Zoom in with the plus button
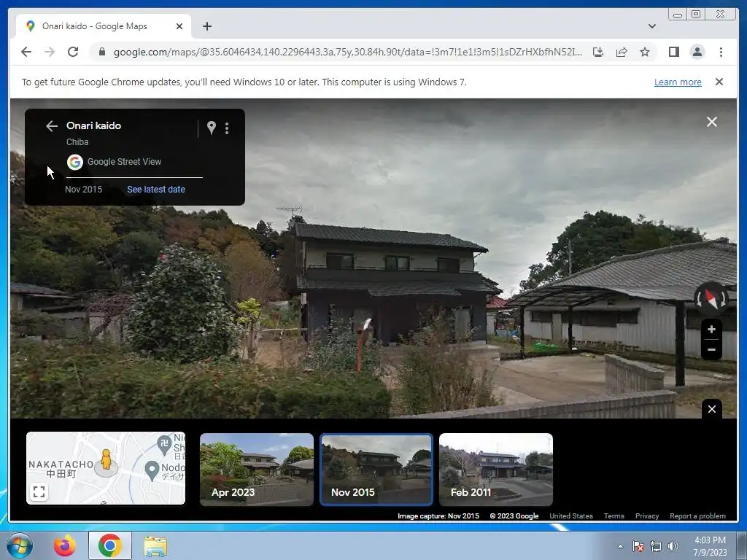 tap(711, 329)
